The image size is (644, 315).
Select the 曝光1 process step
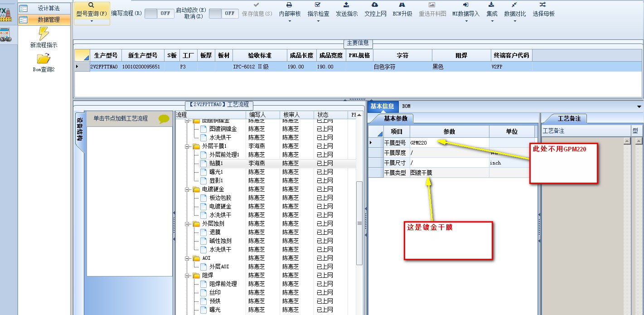216,172
